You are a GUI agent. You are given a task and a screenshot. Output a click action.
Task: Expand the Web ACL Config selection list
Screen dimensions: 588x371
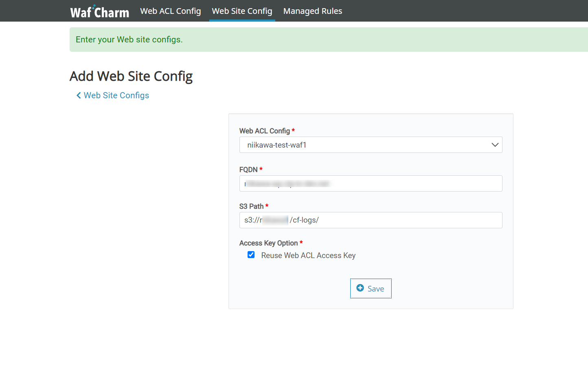(x=371, y=145)
